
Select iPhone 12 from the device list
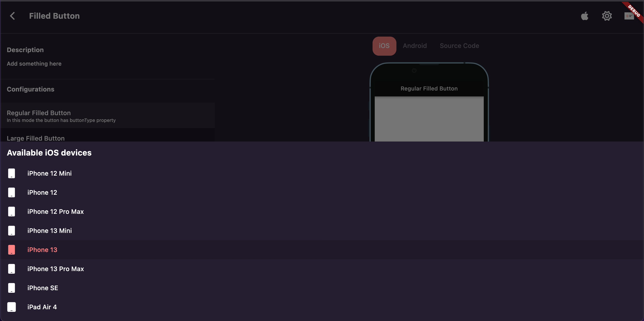coord(42,192)
